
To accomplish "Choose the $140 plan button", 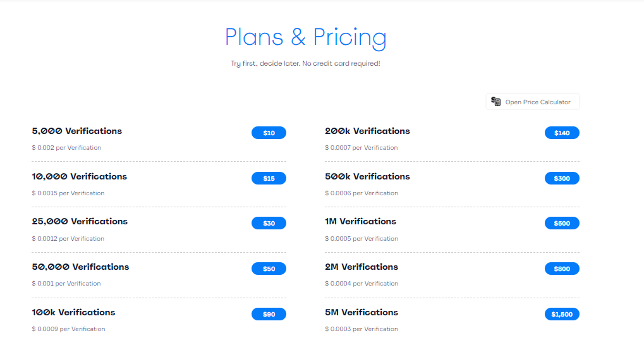I will (x=562, y=133).
